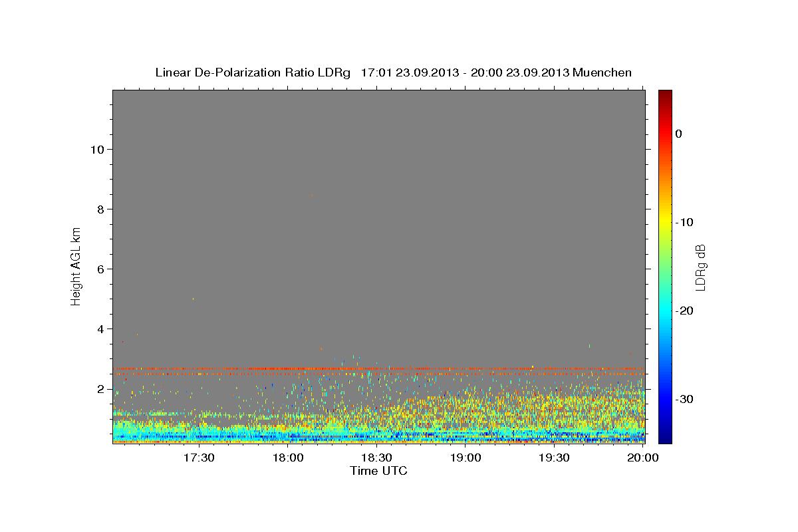The width and height of the screenshot is (798, 532).
Task: Click the height tick label 2
Action: point(100,388)
